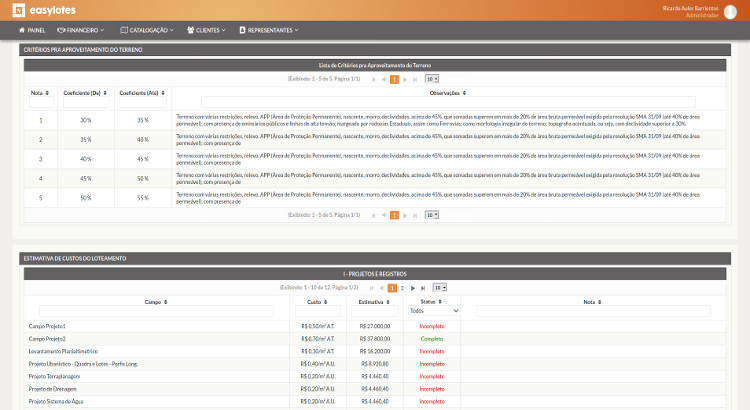Screen dimensions: 750x410
Task: Open the FINANCEIRO menu
Action: pos(80,30)
